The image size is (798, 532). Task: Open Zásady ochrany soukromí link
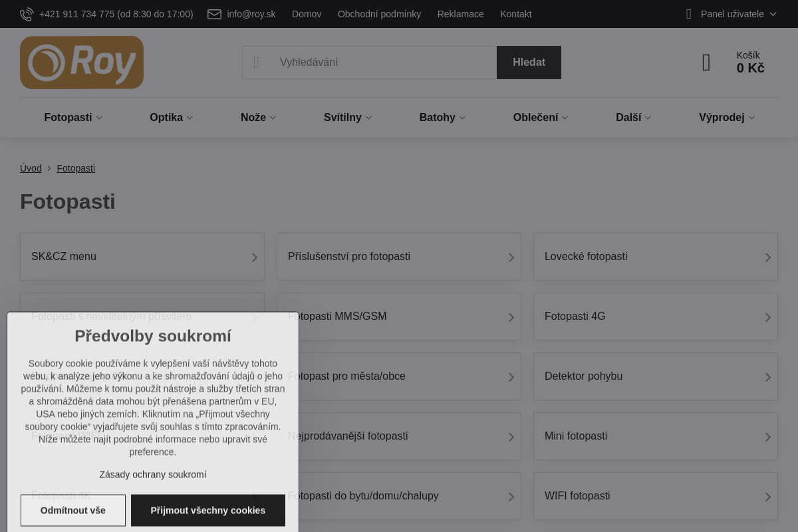(153, 474)
